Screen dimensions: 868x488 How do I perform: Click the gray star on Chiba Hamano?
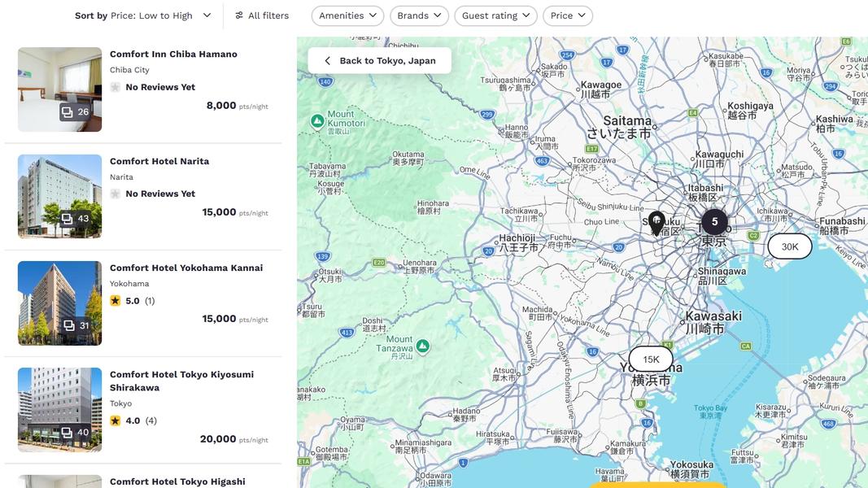point(116,87)
